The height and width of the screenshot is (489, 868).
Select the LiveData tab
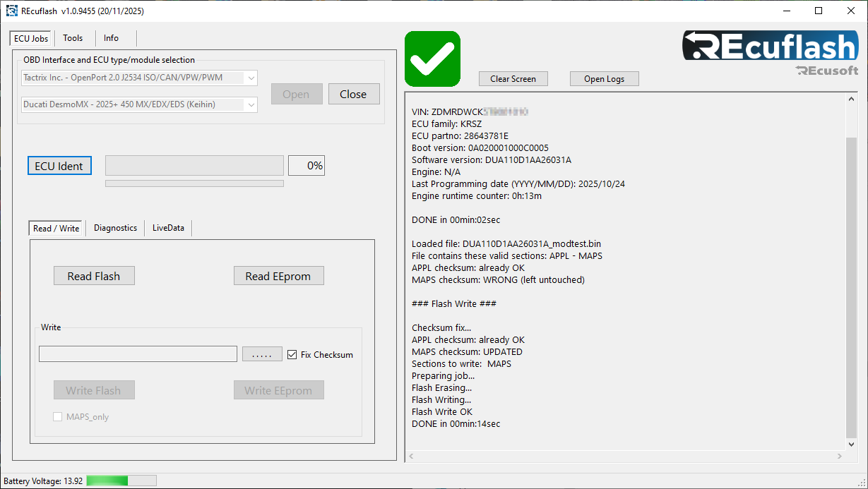coord(168,228)
